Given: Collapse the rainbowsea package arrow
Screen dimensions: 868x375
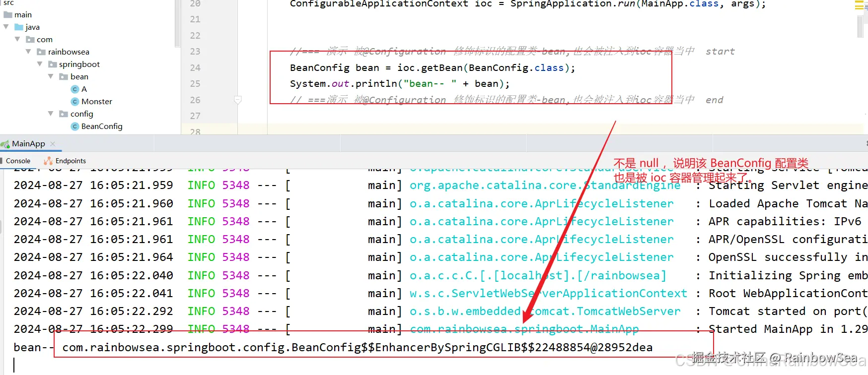Looking at the screenshot, I should [x=28, y=52].
